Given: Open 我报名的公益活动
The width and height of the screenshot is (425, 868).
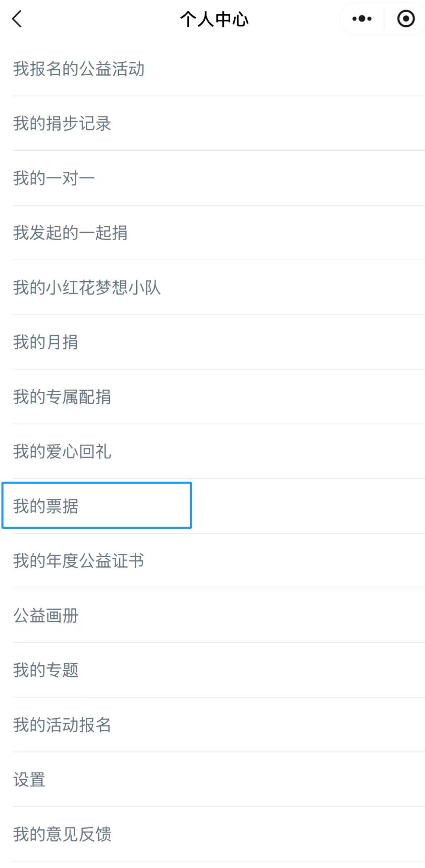Looking at the screenshot, I should point(79,69).
